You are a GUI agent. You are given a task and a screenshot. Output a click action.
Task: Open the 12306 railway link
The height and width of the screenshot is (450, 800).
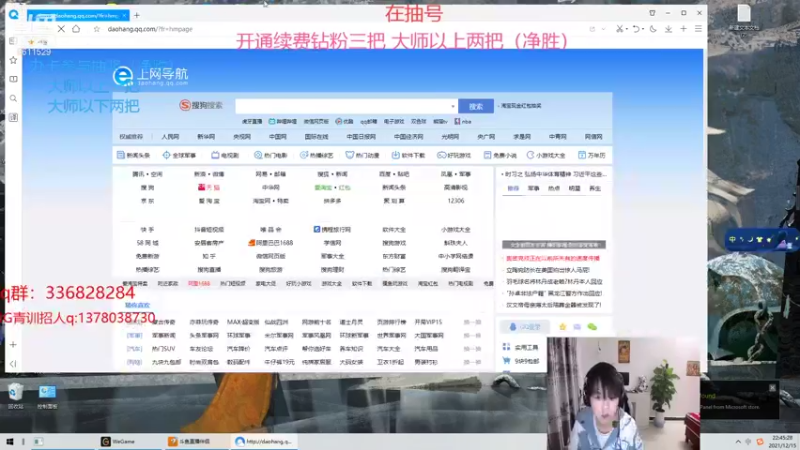pos(456,201)
